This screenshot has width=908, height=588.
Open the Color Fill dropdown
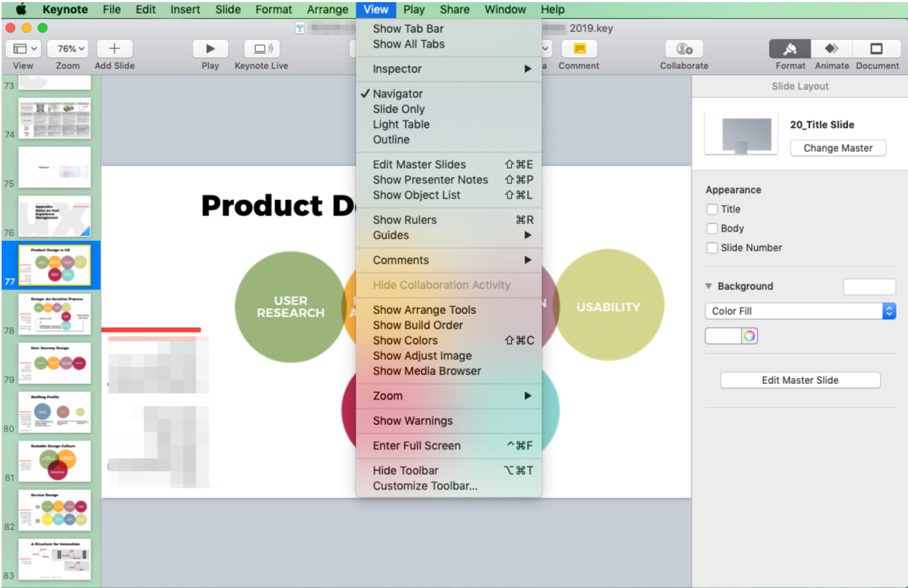pyautogui.click(x=800, y=311)
